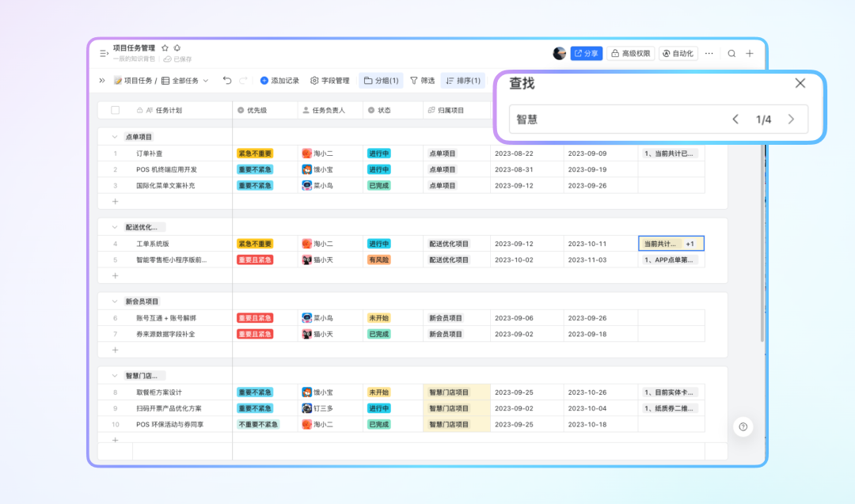Viewport: 855px width, 504px height.
Task: Click the 重要且紧急 red tag in row 5
Action: (x=255, y=260)
